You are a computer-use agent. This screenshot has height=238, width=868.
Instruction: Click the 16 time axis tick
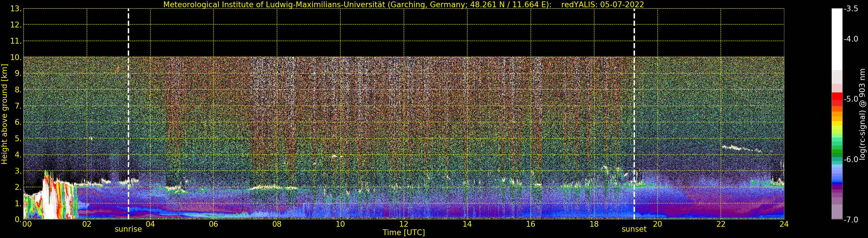pyautogui.click(x=531, y=224)
